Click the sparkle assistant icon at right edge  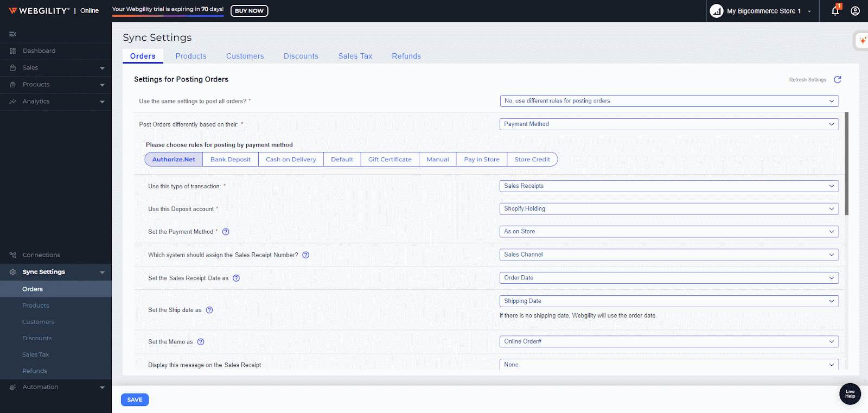coord(862,41)
